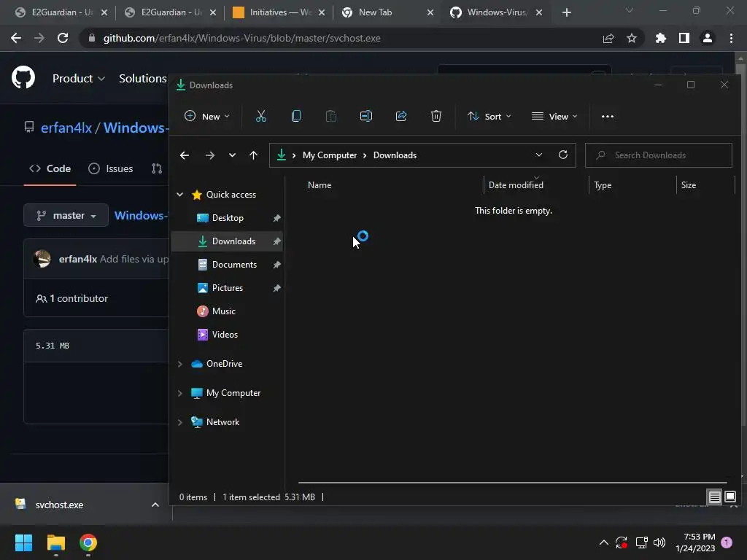
Task: Open Chrome side panel icon
Action: [x=684, y=38]
